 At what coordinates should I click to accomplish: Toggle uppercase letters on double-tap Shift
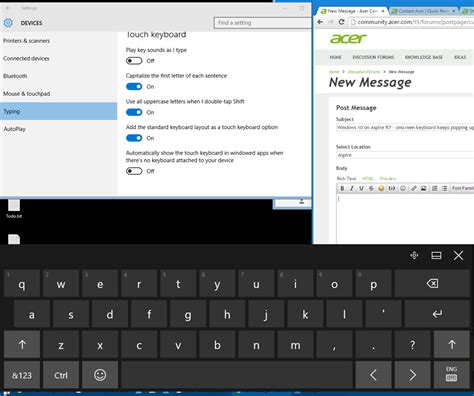point(134,112)
